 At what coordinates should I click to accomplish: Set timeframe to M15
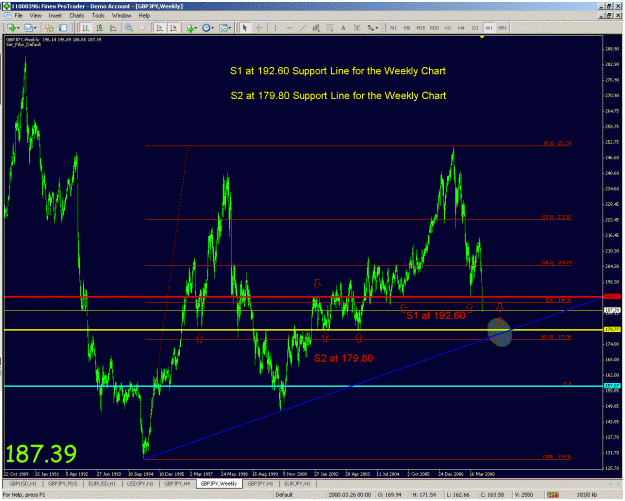421,28
